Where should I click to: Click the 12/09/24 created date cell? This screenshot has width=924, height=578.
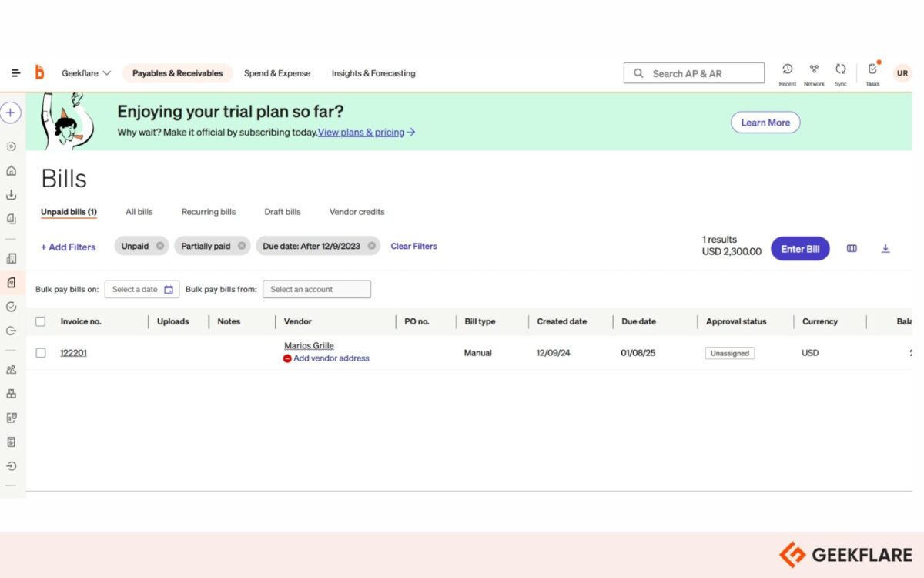click(554, 353)
